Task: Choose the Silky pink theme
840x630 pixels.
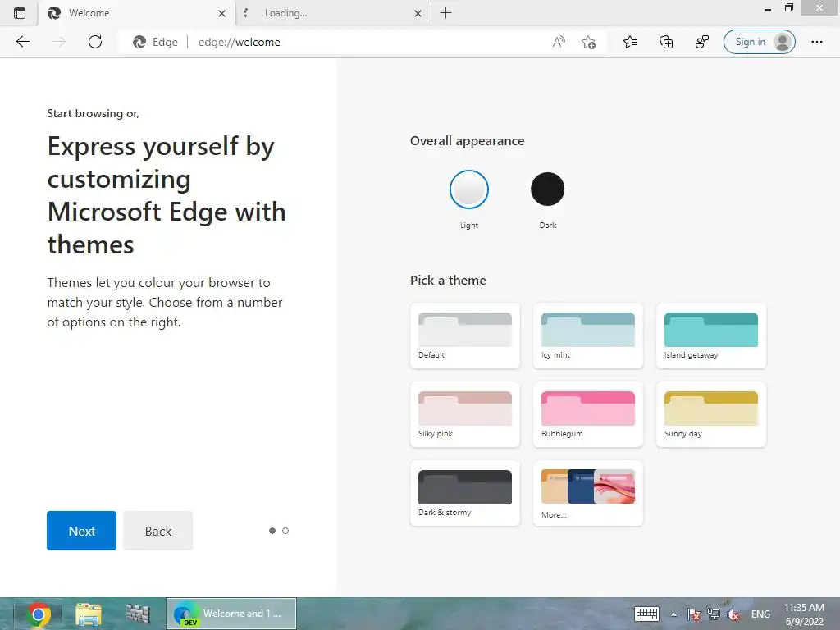Action: 465,414
